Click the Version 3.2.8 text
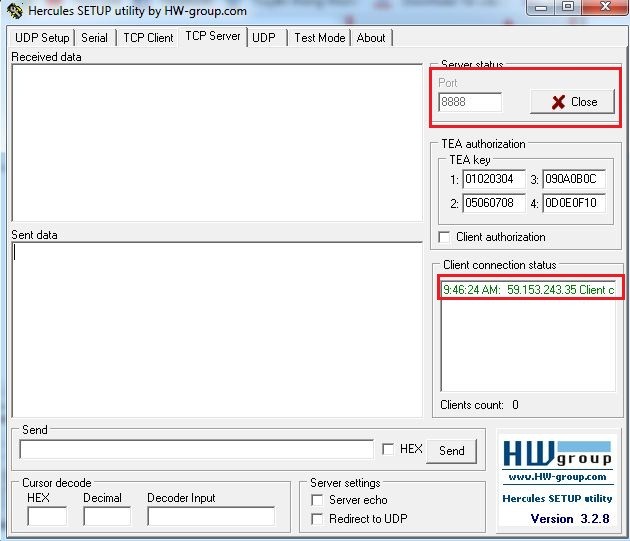This screenshot has height=541, width=630. [x=570, y=519]
